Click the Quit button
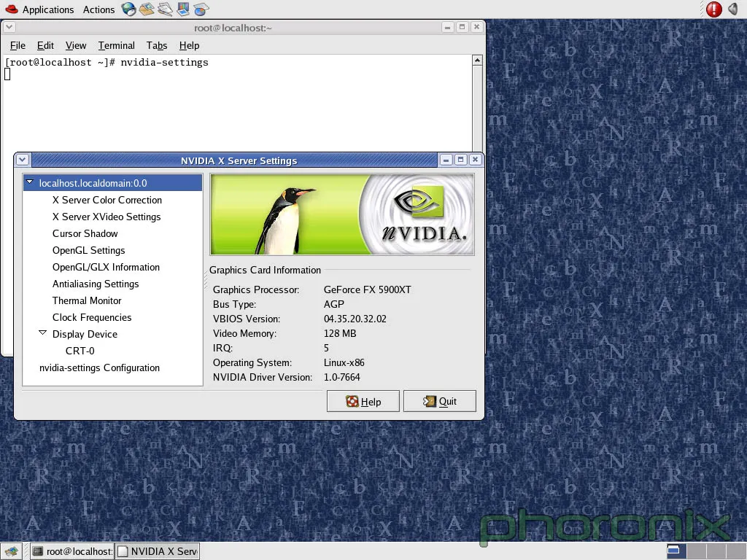Image resolution: width=747 pixels, height=560 pixels. pos(440,402)
